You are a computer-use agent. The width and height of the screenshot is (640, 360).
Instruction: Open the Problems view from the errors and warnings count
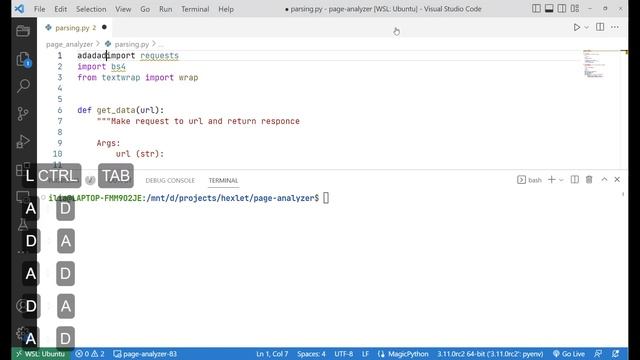click(x=90, y=354)
